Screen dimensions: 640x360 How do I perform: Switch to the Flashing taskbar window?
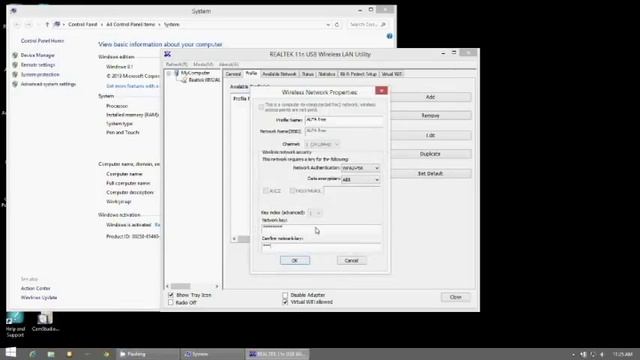(x=148, y=354)
